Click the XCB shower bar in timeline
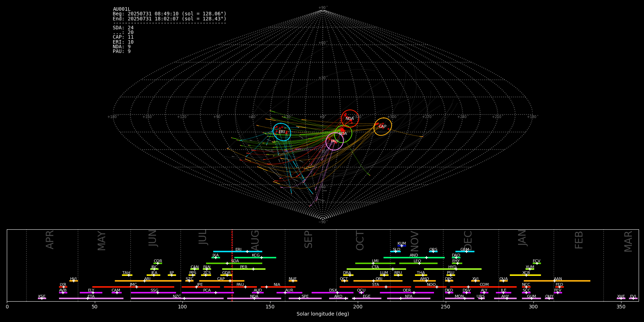The height and width of the screenshot is (322, 644). pyautogui.click(x=525, y=275)
